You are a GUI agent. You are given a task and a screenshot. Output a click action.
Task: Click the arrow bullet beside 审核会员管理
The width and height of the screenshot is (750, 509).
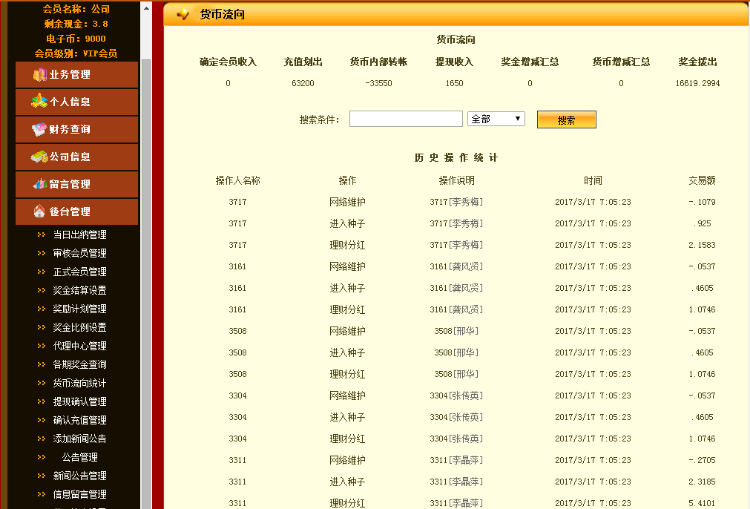click(x=42, y=253)
